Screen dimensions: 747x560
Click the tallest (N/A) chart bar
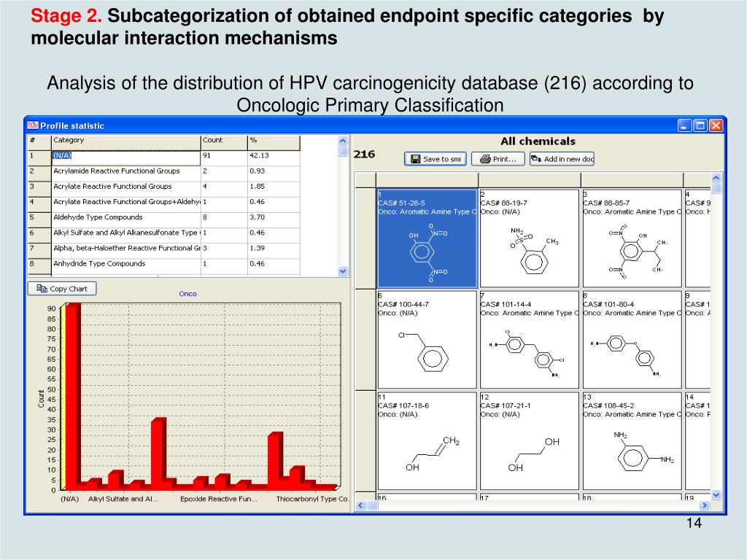[x=73, y=396]
